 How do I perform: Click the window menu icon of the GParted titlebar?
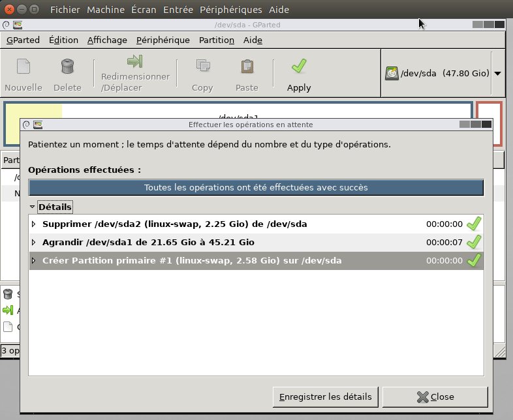(x=6, y=25)
